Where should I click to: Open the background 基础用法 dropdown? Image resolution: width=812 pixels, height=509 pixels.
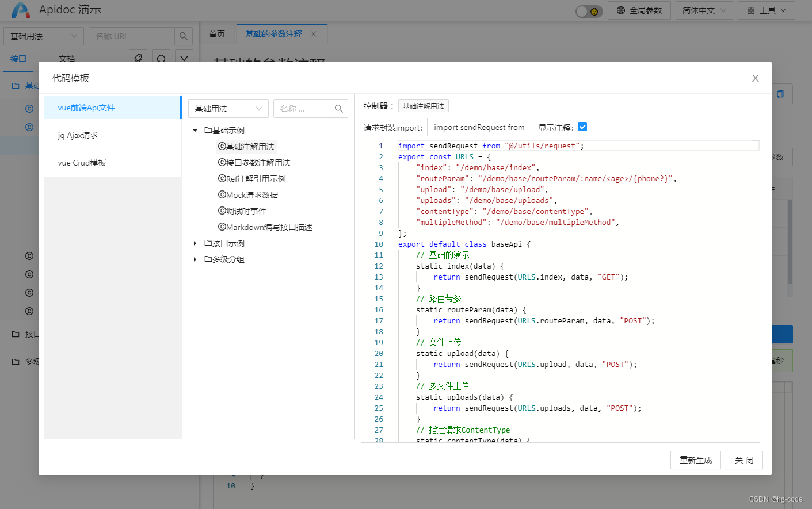(44, 36)
